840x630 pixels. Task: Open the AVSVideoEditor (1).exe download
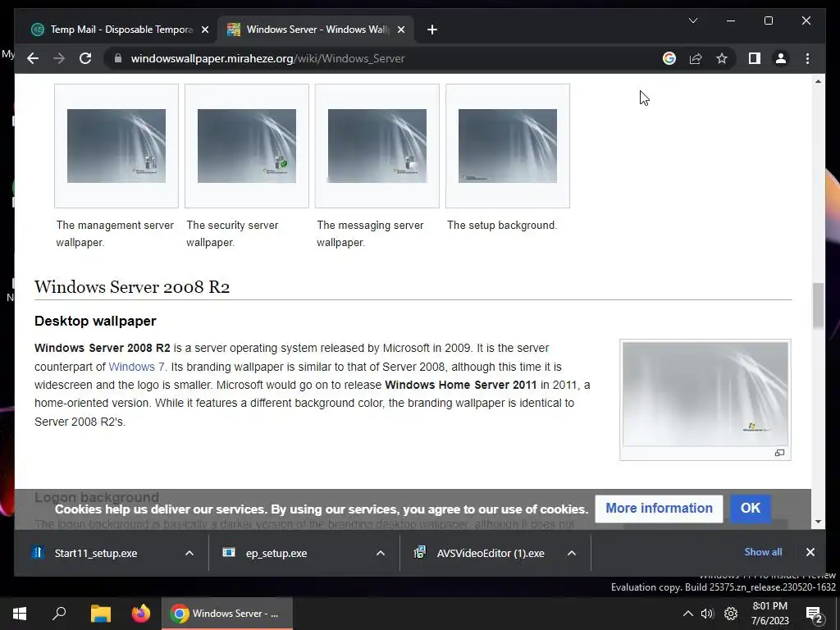point(491,553)
